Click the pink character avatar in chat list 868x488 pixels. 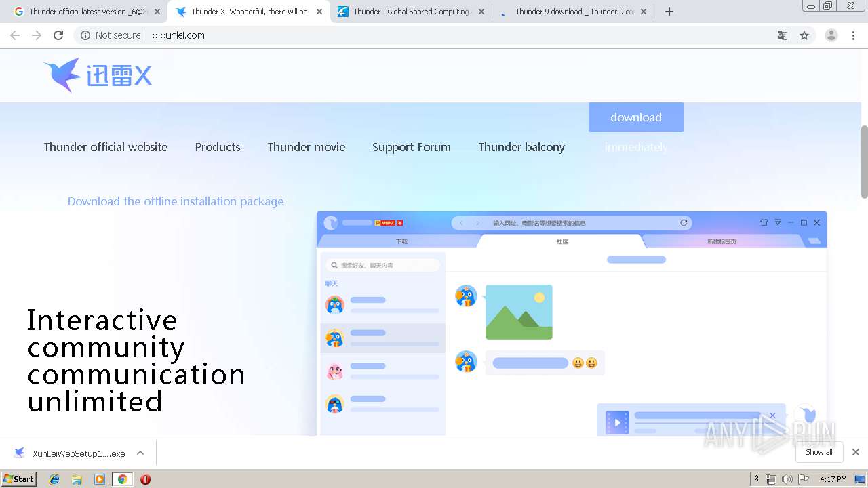point(335,371)
